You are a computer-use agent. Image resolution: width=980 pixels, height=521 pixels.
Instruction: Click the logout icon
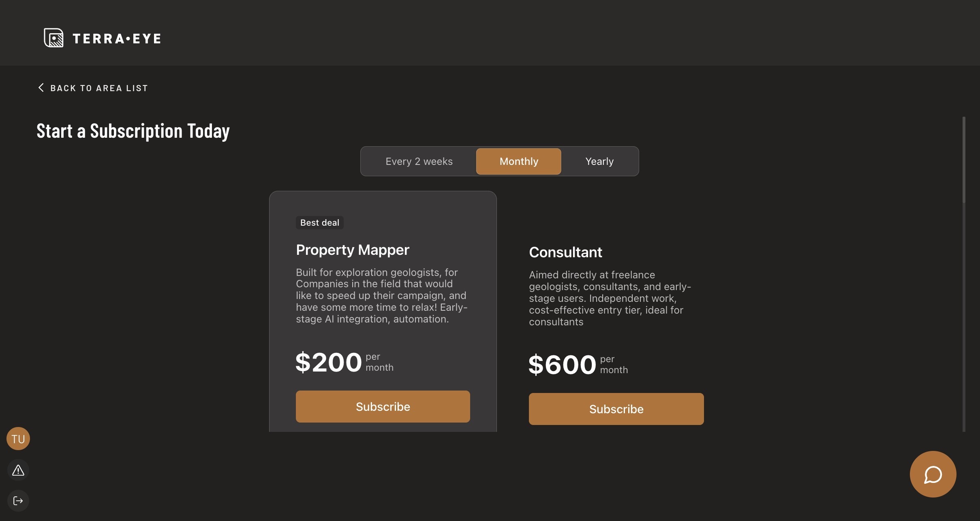[18, 501]
